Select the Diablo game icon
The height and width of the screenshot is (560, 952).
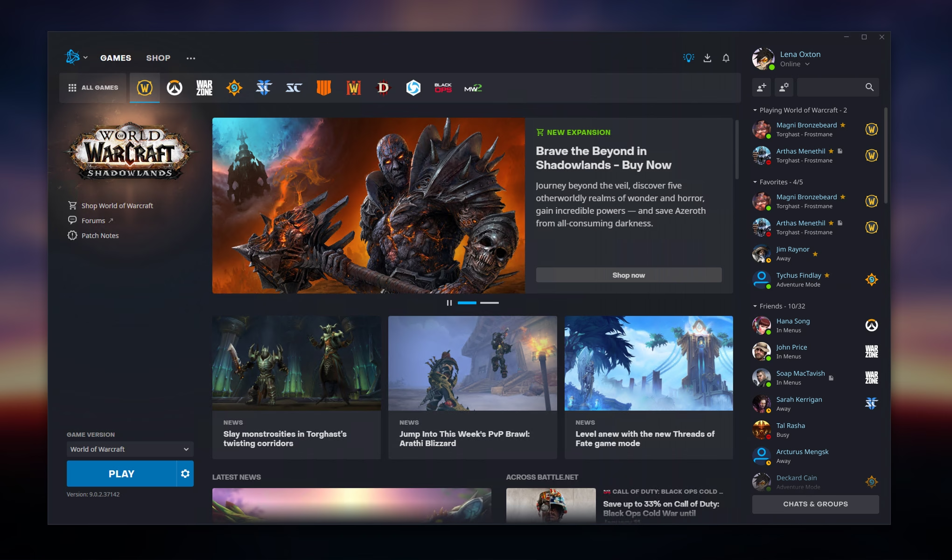[383, 87]
